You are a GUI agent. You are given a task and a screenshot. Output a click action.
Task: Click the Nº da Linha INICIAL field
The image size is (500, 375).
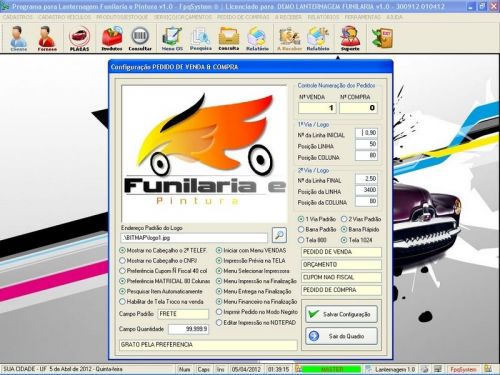(x=366, y=133)
